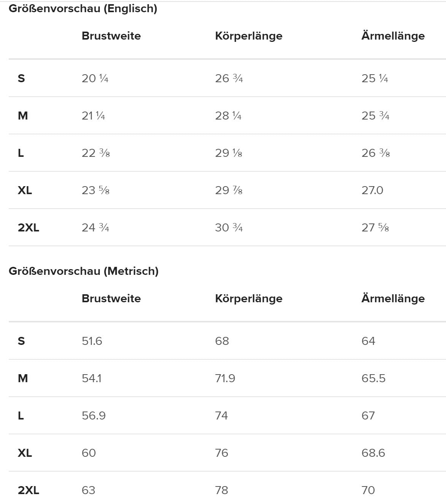Screen dimensions: 446x504
Task: Click Ärmellänge header in the metric table
Action: (393, 298)
